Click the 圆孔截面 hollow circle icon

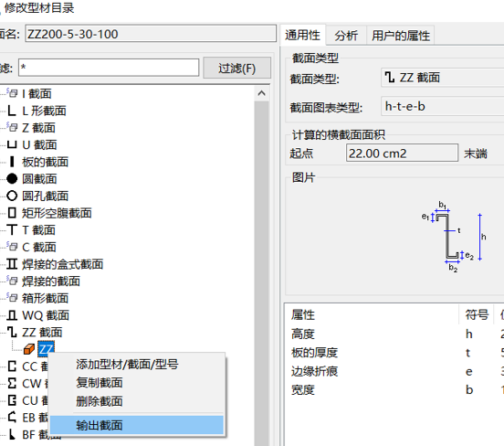(x=12, y=196)
